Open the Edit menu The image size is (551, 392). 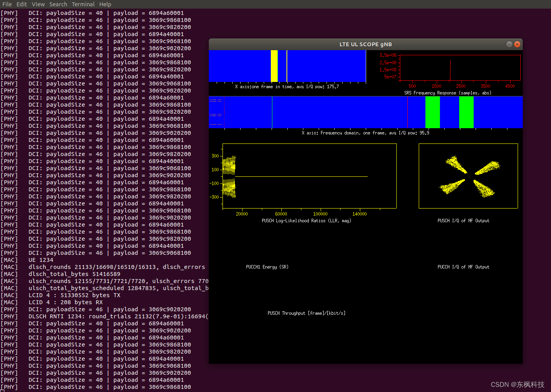pos(22,4)
